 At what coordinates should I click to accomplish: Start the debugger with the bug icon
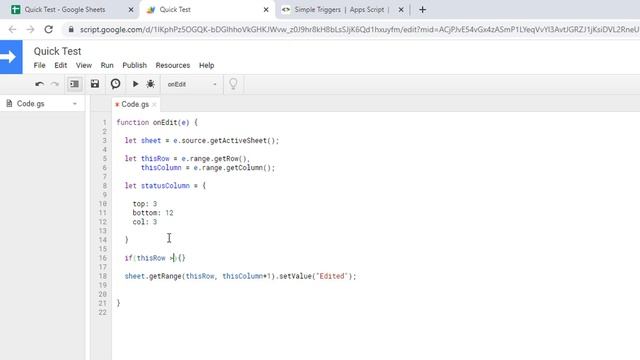coord(150,84)
